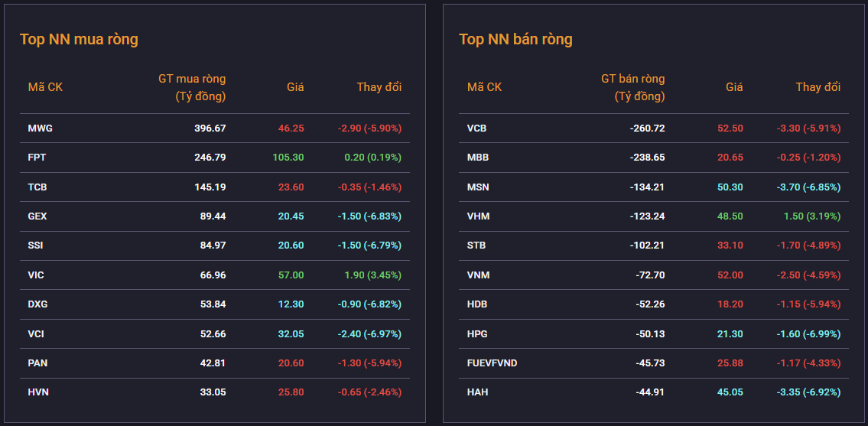Select the HDB stock symbol
868x426 pixels.
tap(477, 304)
